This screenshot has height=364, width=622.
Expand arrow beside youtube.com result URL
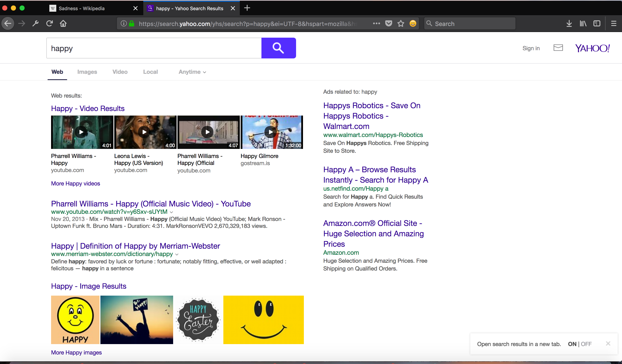[x=172, y=212]
